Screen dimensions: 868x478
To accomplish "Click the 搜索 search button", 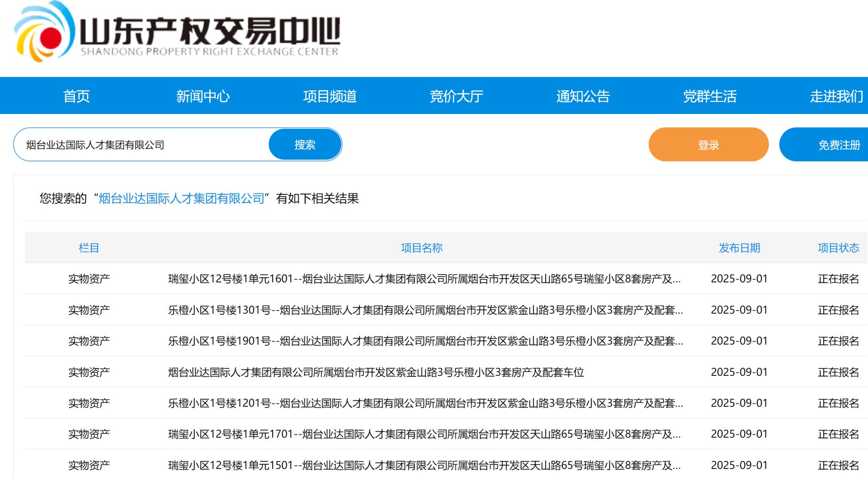I will tap(305, 144).
